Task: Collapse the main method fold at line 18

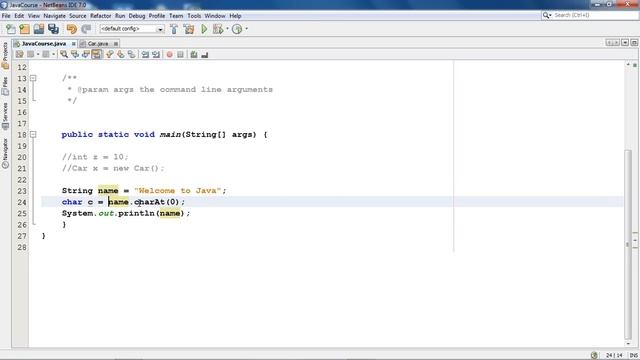Action: 33,134
